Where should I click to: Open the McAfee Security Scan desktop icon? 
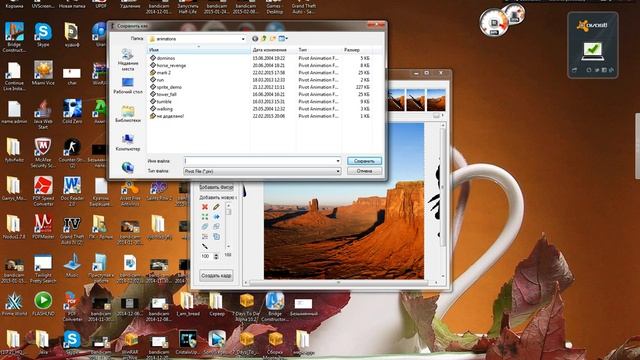pos(43,153)
